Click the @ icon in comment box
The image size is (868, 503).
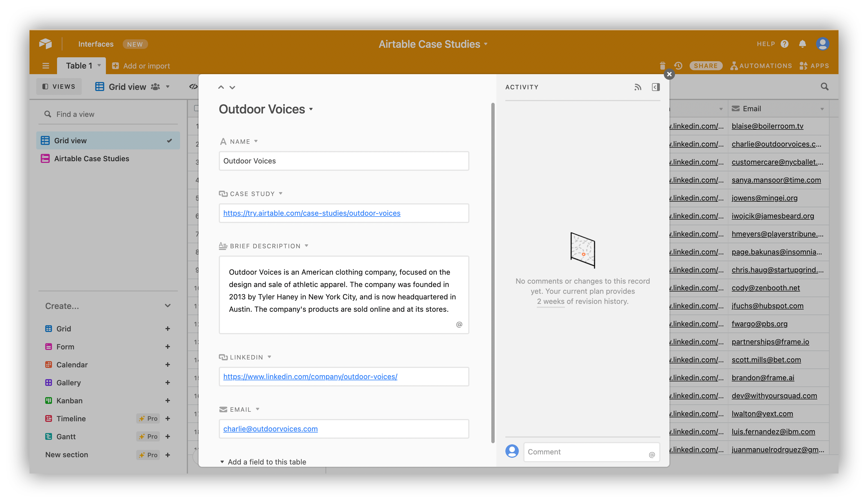(652, 455)
